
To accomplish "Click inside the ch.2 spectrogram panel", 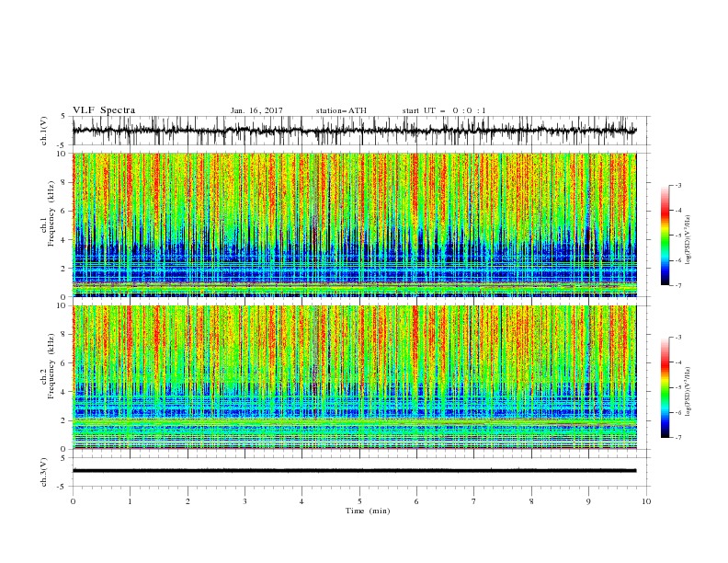I will tap(355, 377).
